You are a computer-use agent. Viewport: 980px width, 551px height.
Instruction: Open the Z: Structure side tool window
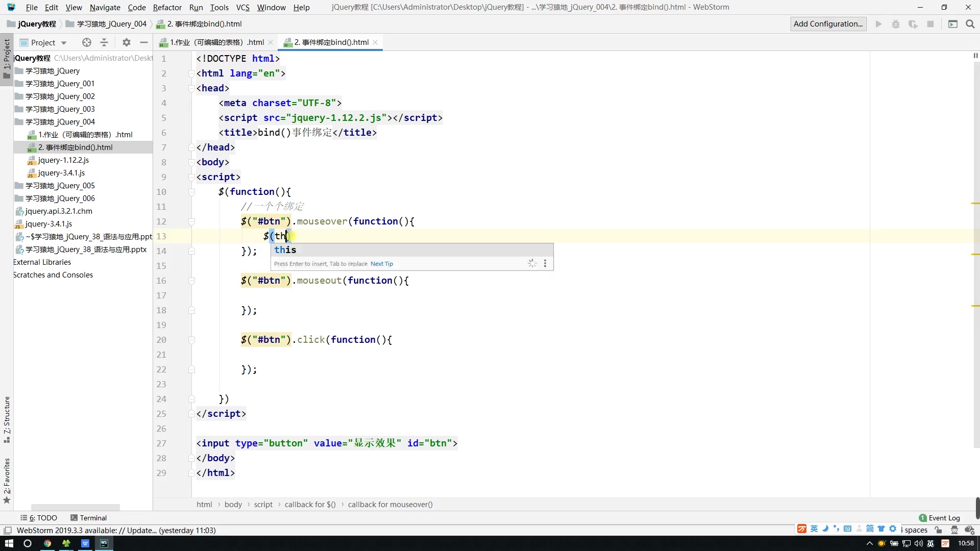[x=7, y=419]
